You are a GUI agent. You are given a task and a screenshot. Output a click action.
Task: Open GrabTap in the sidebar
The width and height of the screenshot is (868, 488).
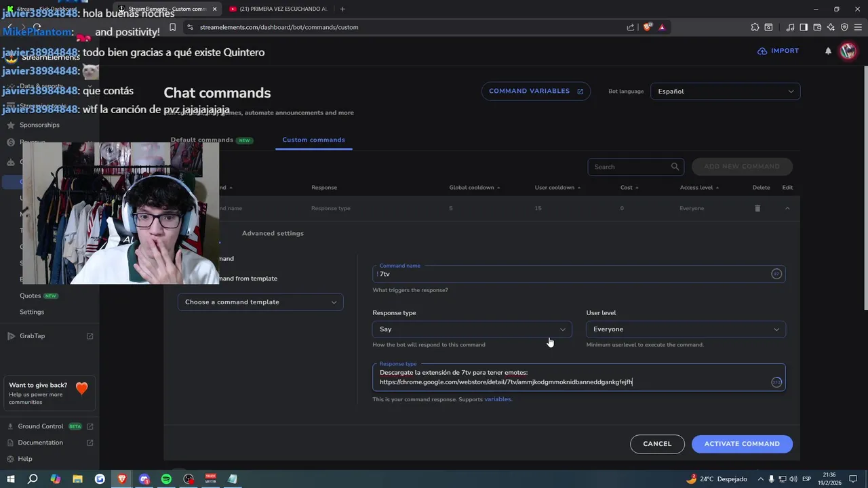pyautogui.click(x=32, y=336)
